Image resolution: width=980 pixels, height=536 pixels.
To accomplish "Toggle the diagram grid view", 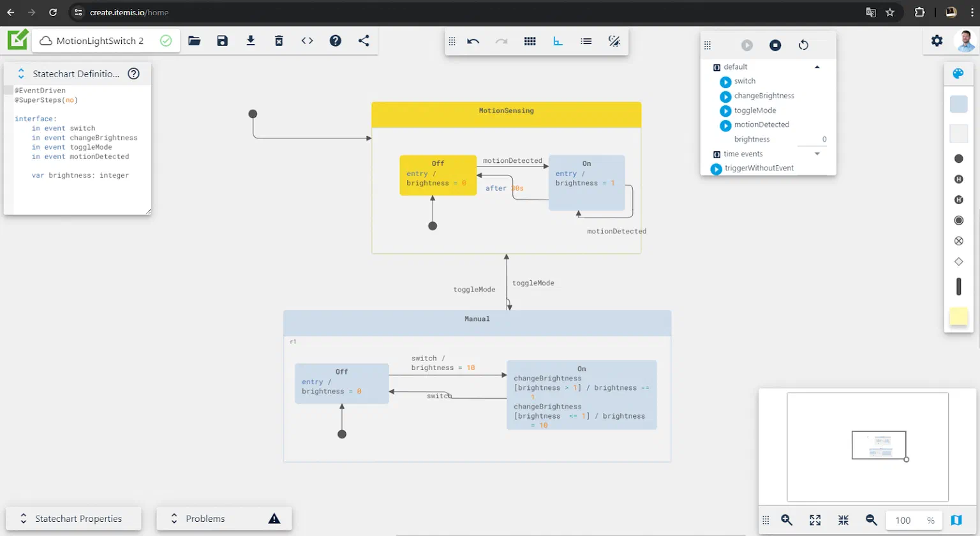I will (x=530, y=41).
